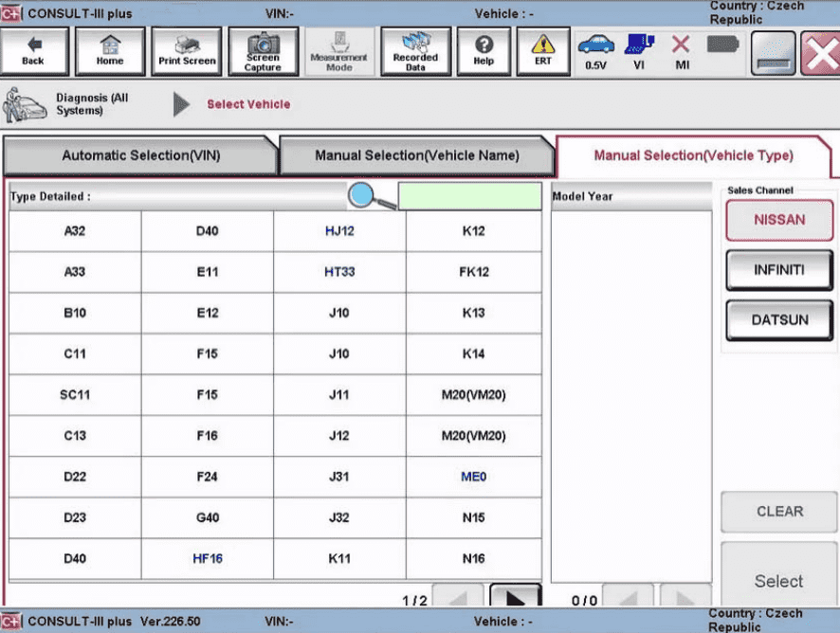Click the Back arrow button
The width and height of the screenshot is (840, 633).
(x=33, y=51)
